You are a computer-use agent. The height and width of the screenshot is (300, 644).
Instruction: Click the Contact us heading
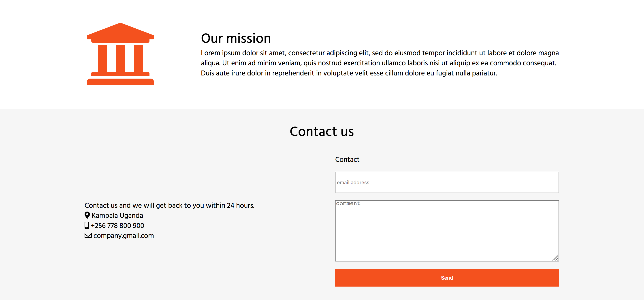coord(322,131)
